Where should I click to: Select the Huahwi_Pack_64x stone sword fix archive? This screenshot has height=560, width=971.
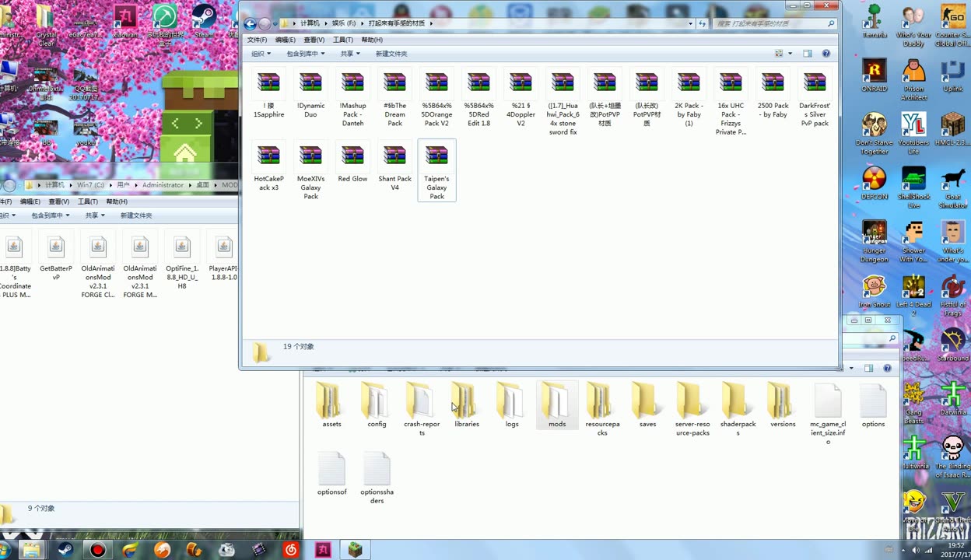point(563,103)
